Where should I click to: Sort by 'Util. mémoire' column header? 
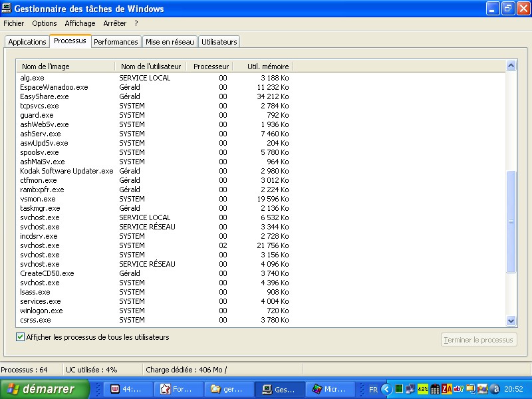263,66
